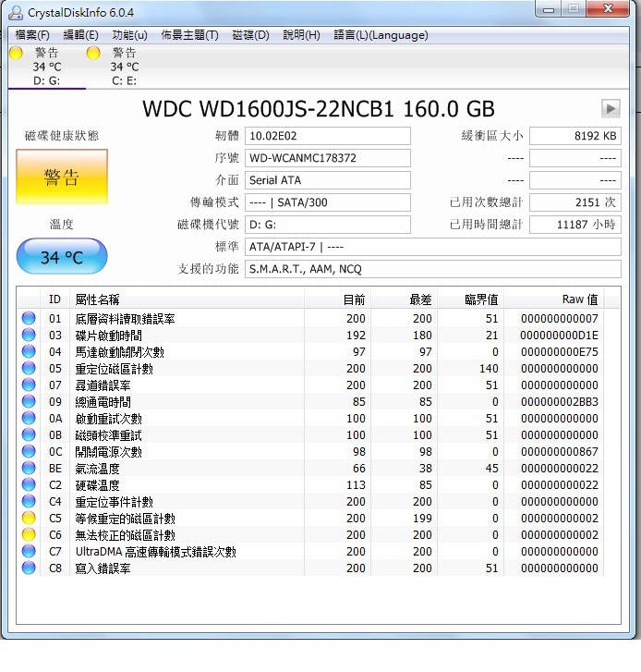Screen dimensions: 641x672
Task: Open the 編輯(E) menu
Action: [80, 35]
